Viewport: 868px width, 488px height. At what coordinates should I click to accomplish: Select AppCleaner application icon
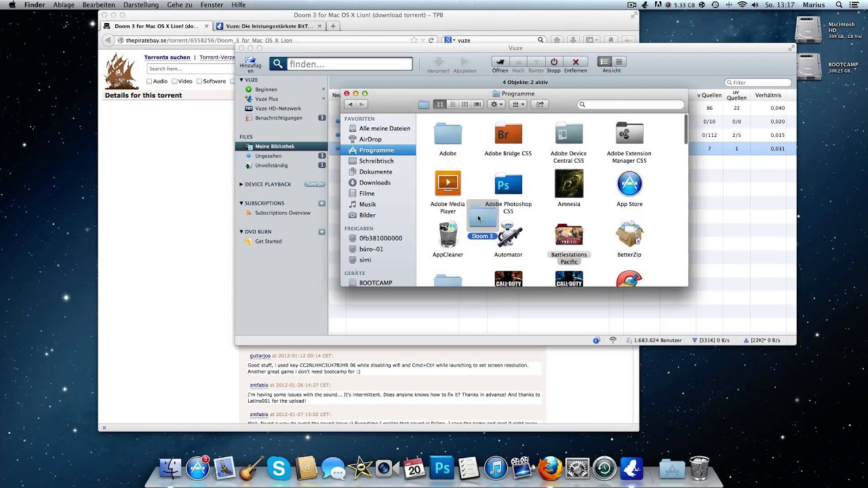(x=448, y=235)
